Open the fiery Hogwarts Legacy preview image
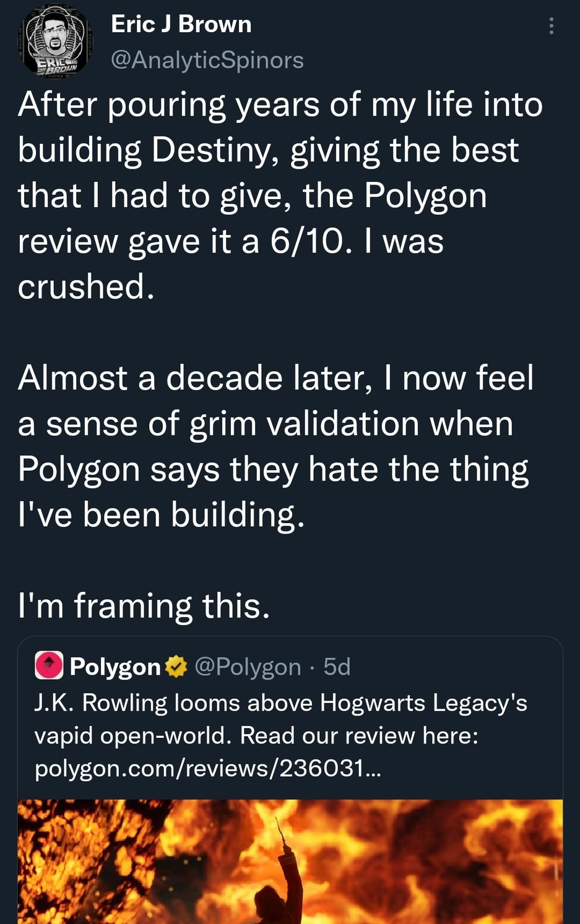Viewport: 580px width, 924px height. coord(290,861)
